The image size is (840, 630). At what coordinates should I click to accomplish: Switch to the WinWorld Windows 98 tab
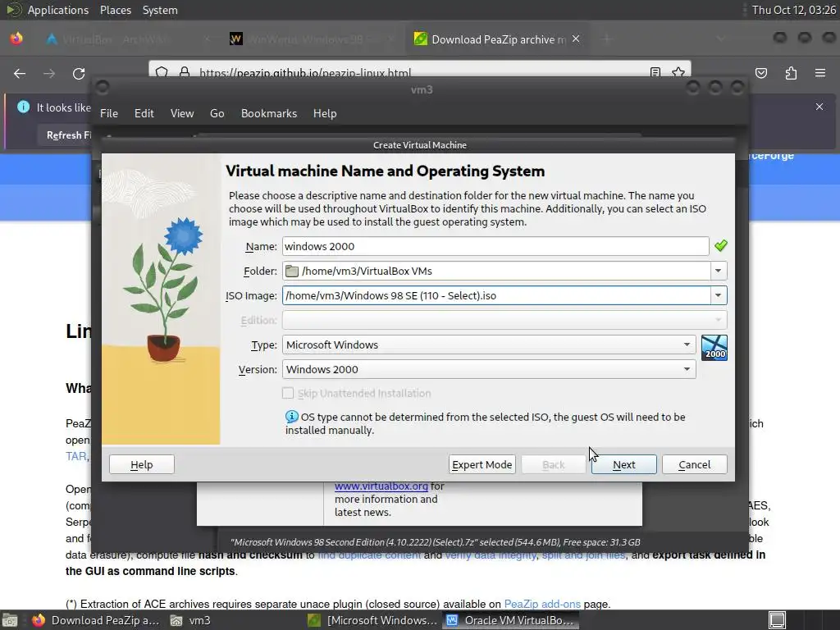[x=311, y=39]
